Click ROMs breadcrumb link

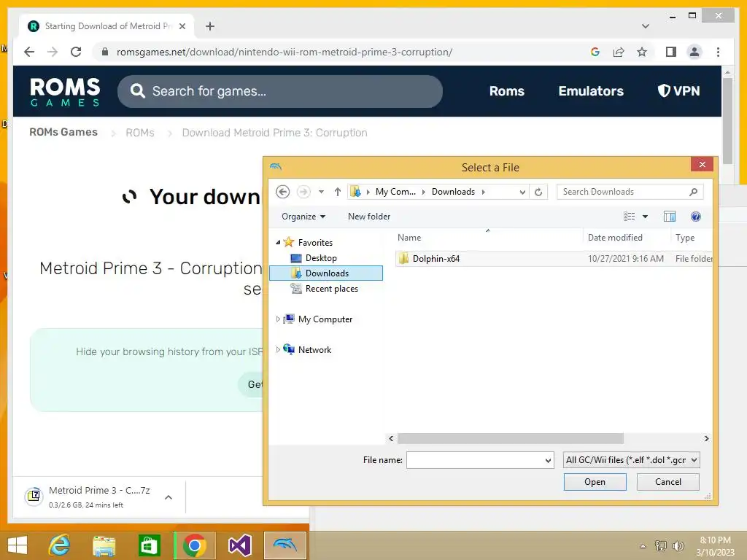pos(139,133)
